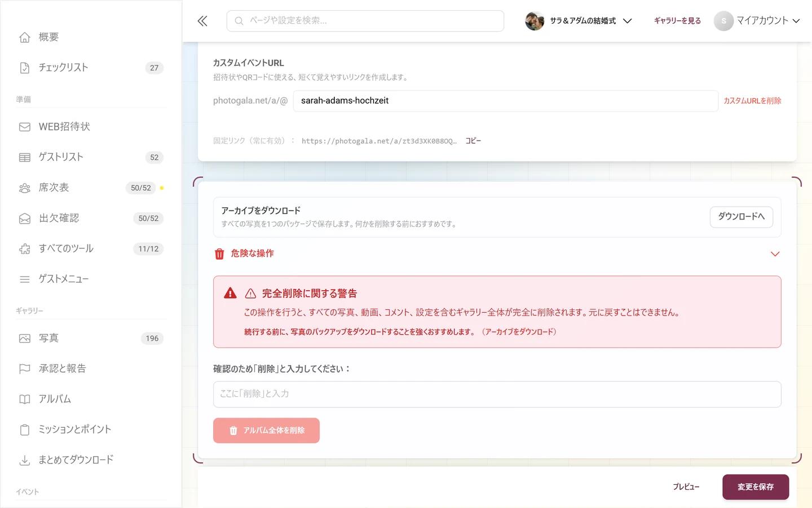Viewport: 812px width, 508px height.
Task: Click the custom URL field sarah-adams-hochzeit
Action: click(x=506, y=101)
